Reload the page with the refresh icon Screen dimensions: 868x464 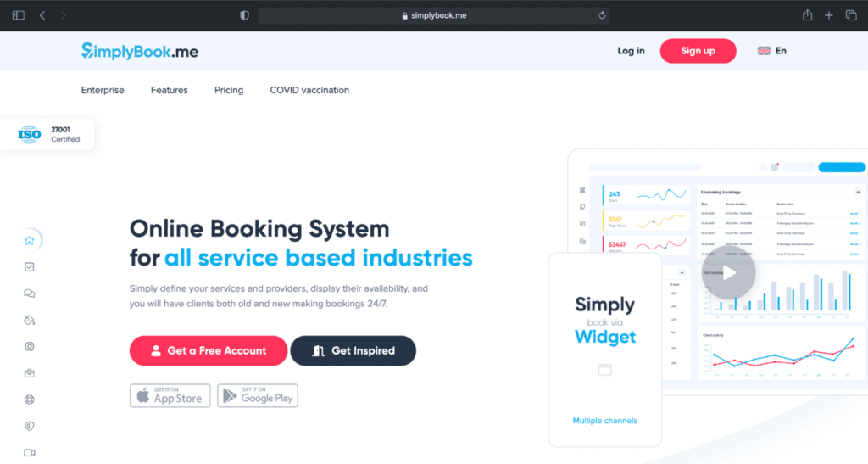pyautogui.click(x=602, y=15)
